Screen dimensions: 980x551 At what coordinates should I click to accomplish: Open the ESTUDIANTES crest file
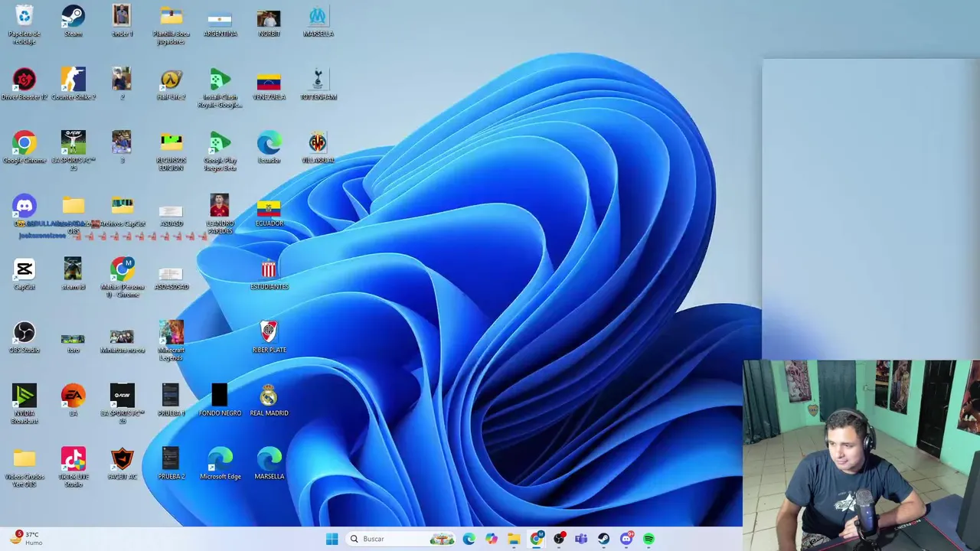tap(269, 274)
